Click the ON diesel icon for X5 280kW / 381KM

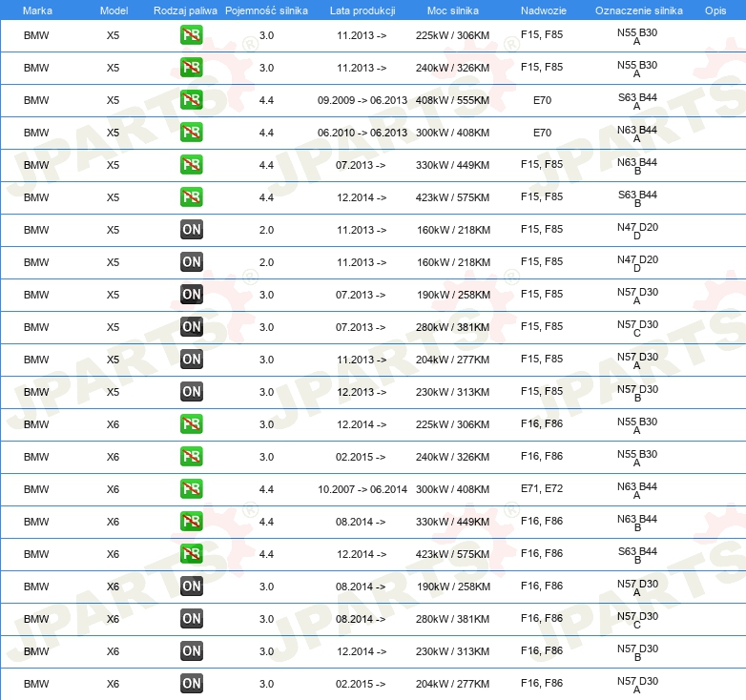[191, 327]
